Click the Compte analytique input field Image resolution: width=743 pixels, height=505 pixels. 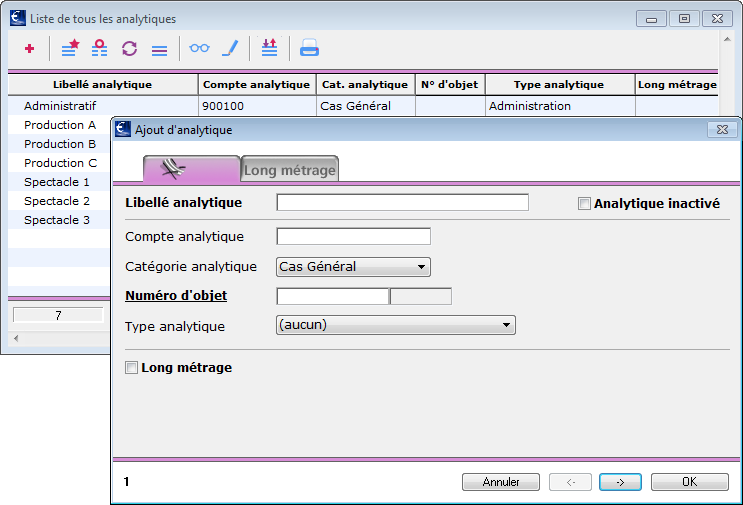click(353, 236)
